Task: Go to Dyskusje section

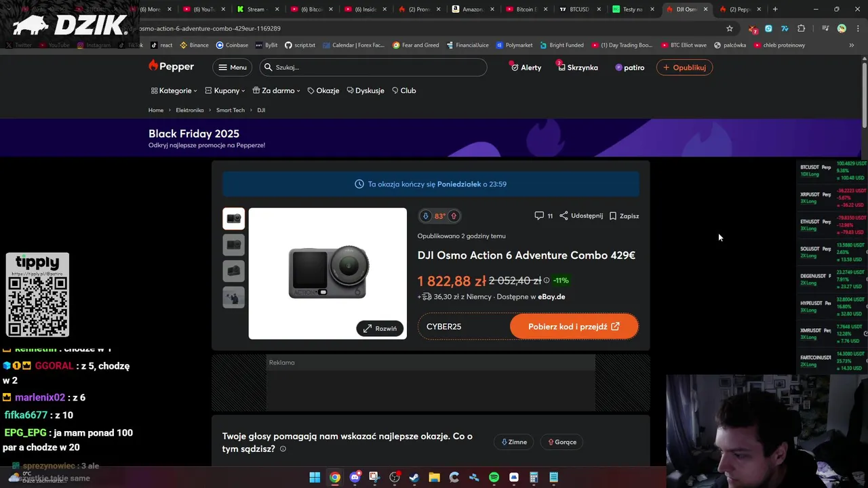Action: (x=366, y=90)
